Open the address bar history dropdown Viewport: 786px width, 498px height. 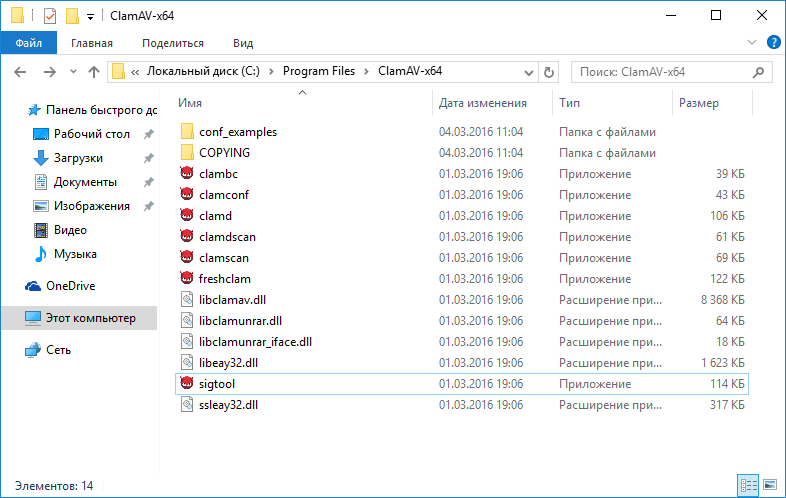click(527, 72)
